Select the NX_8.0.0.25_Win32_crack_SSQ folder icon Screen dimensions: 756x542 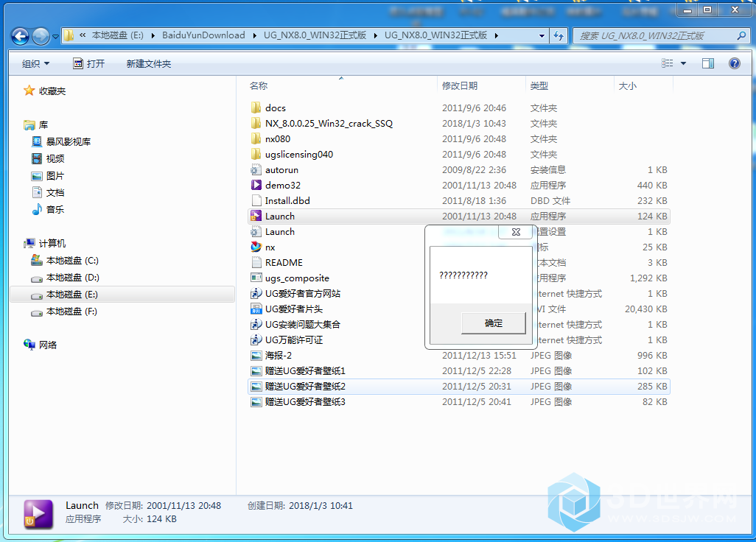256,123
